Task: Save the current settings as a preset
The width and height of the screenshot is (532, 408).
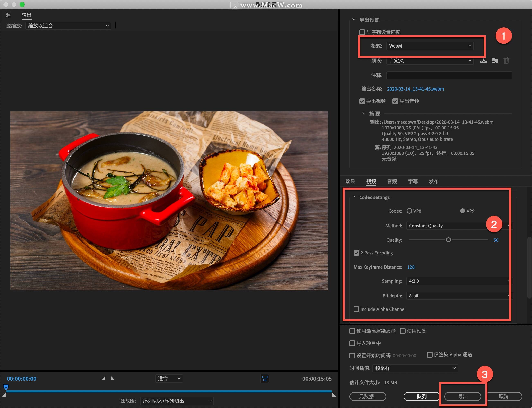Action: tap(484, 60)
